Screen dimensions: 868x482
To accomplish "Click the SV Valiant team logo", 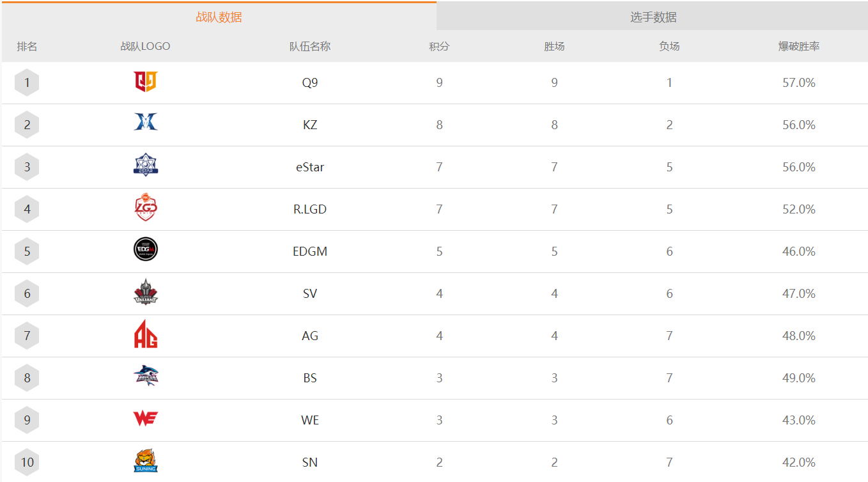I will [x=145, y=293].
